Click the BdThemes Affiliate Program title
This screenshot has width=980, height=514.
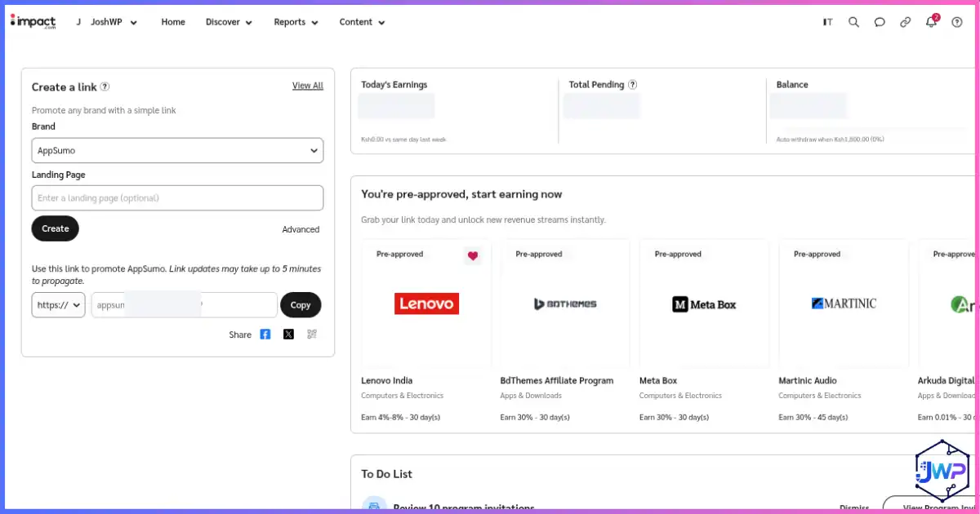(557, 381)
